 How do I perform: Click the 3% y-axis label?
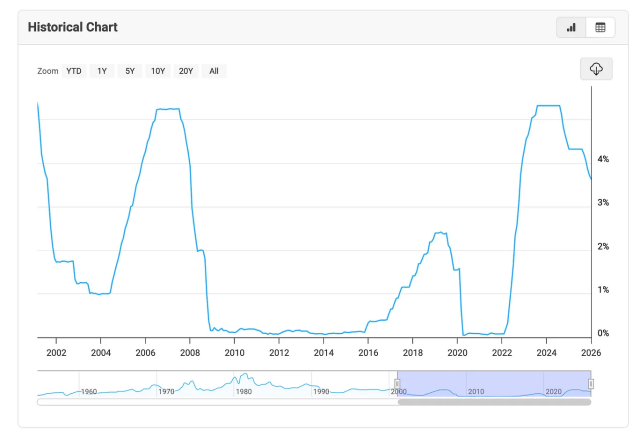(x=603, y=202)
